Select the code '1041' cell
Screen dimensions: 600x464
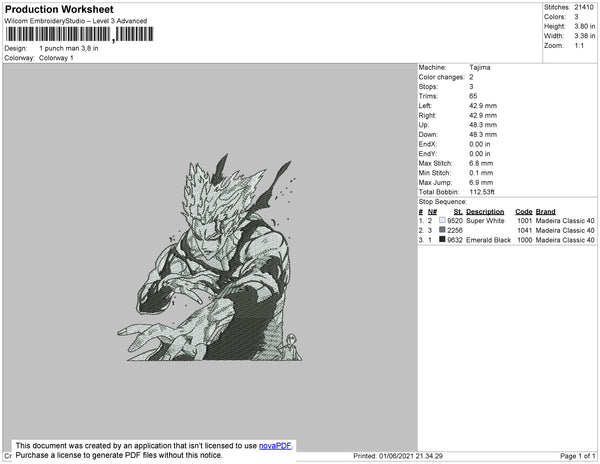tap(524, 230)
